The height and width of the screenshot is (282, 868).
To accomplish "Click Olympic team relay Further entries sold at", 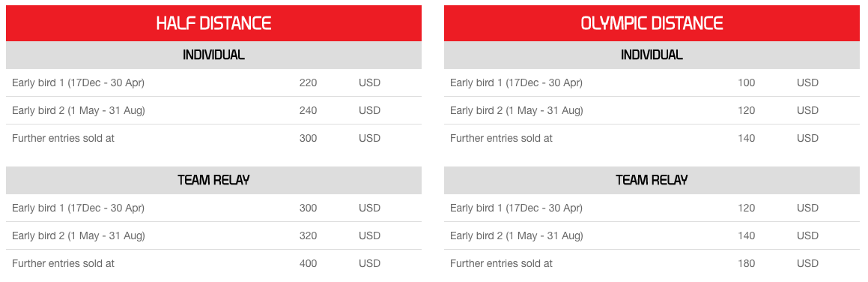I will click(502, 264).
